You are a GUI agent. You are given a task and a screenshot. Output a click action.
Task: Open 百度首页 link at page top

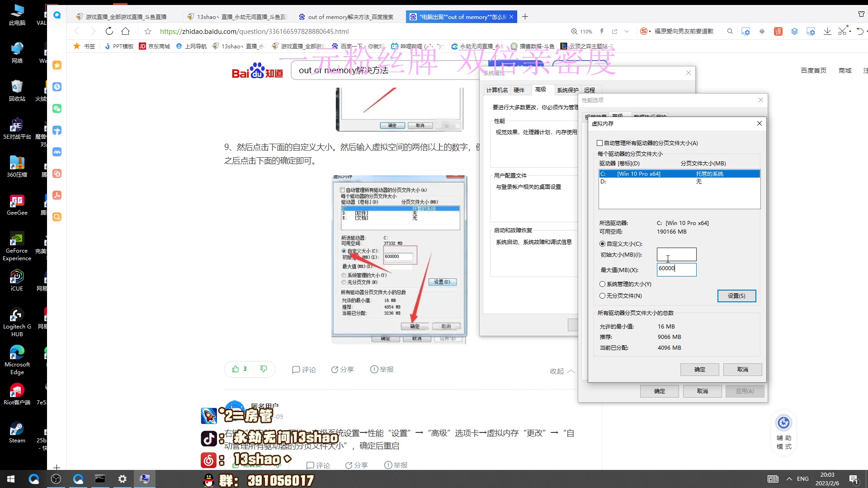(x=813, y=70)
